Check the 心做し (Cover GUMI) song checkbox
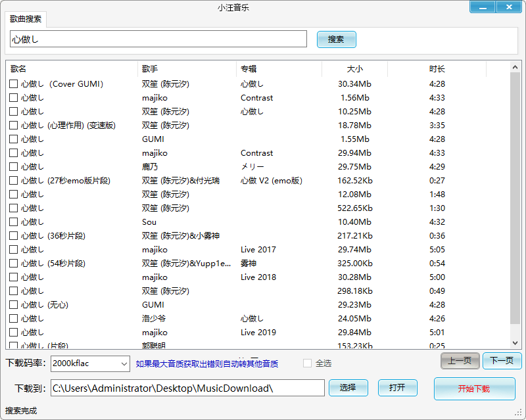Image resolution: width=526 pixels, height=420 pixels. 13,84
